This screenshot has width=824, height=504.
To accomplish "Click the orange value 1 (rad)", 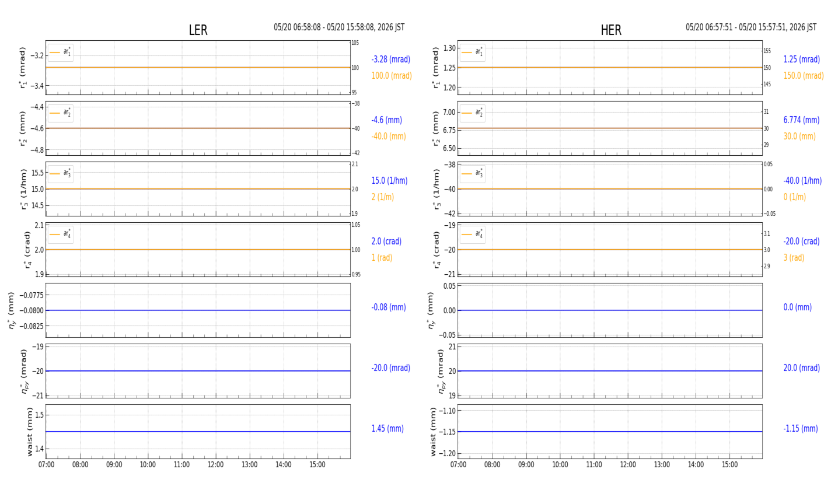I will click(x=382, y=258).
